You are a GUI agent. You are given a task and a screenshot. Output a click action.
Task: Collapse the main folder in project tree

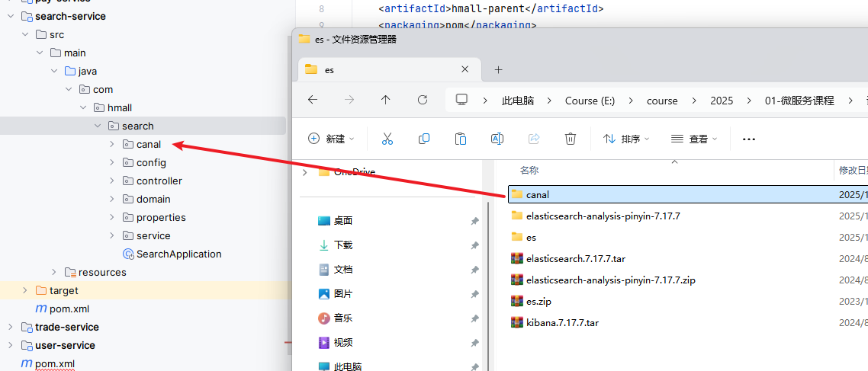pos(40,53)
